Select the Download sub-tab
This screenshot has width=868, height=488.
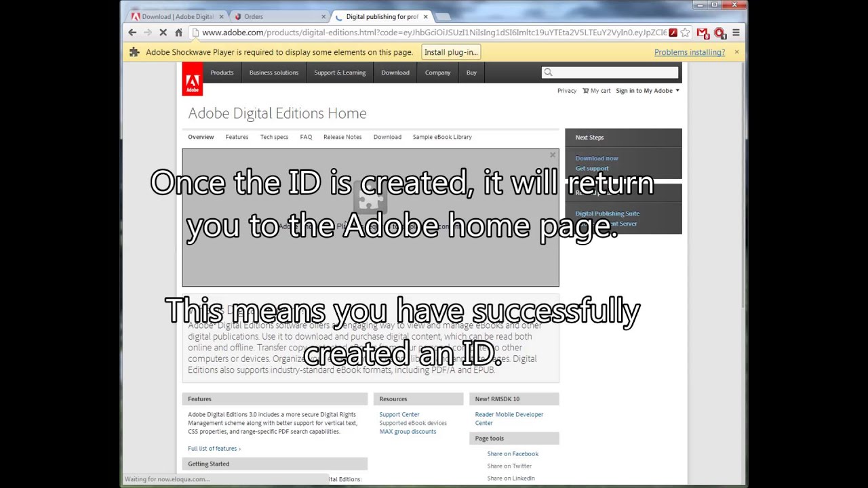coord(387,137)
